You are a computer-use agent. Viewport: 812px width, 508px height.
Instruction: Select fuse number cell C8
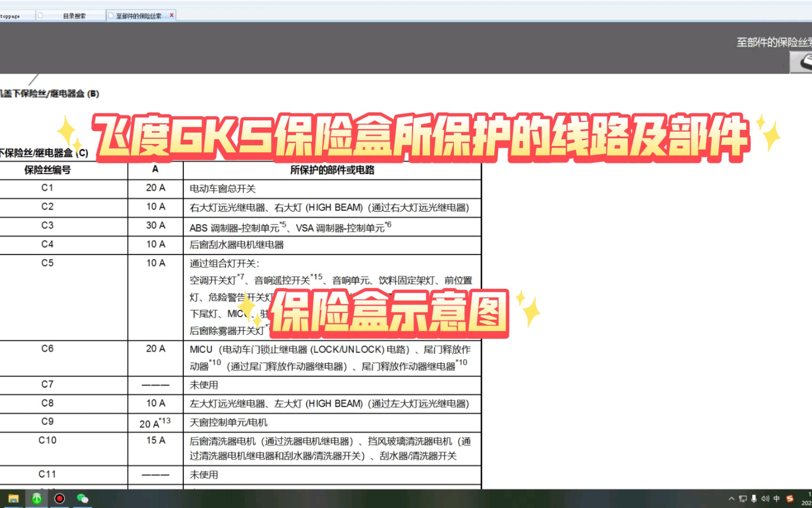[47, 403]
